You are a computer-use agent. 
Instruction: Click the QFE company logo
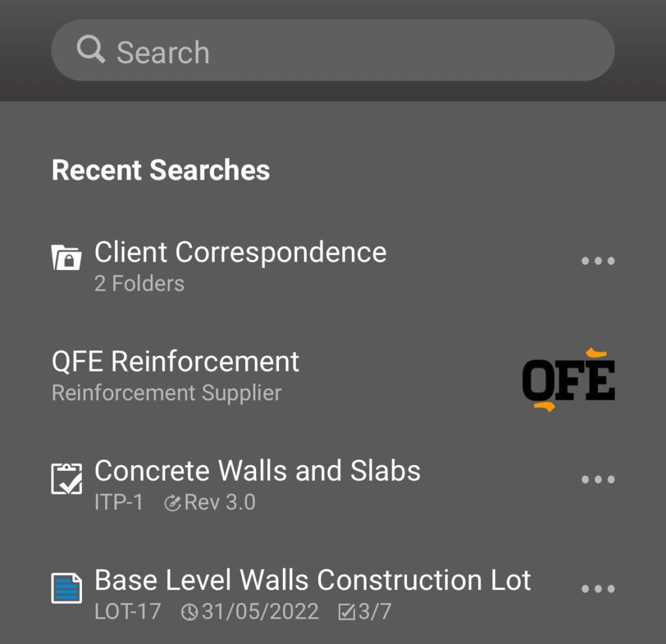pos(568,380)
